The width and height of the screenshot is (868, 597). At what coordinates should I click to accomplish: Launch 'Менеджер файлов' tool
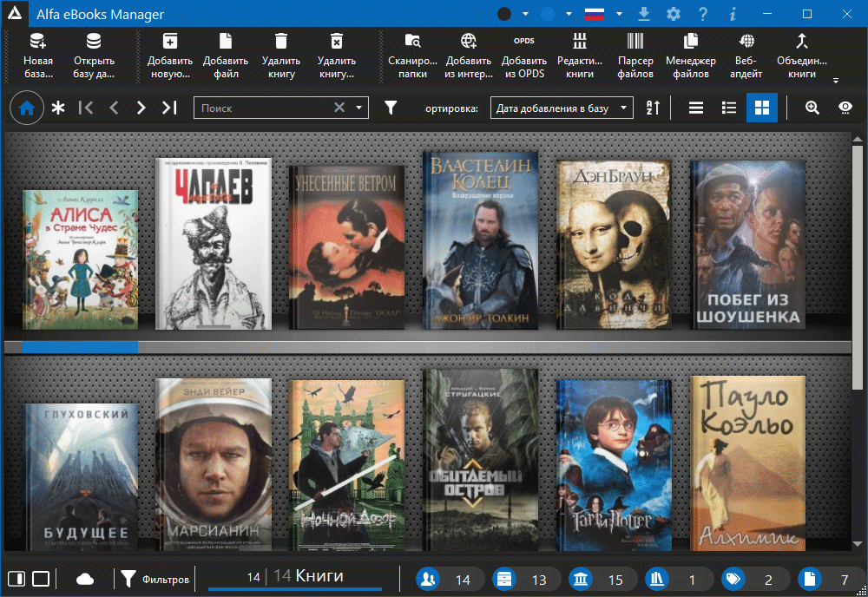click(691, 56)
